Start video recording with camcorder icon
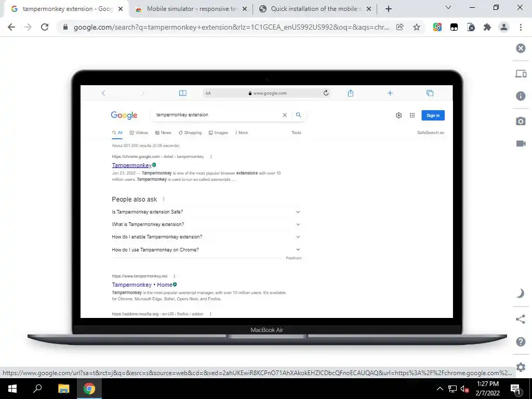 pyautogui.click(x=521, y=143)
